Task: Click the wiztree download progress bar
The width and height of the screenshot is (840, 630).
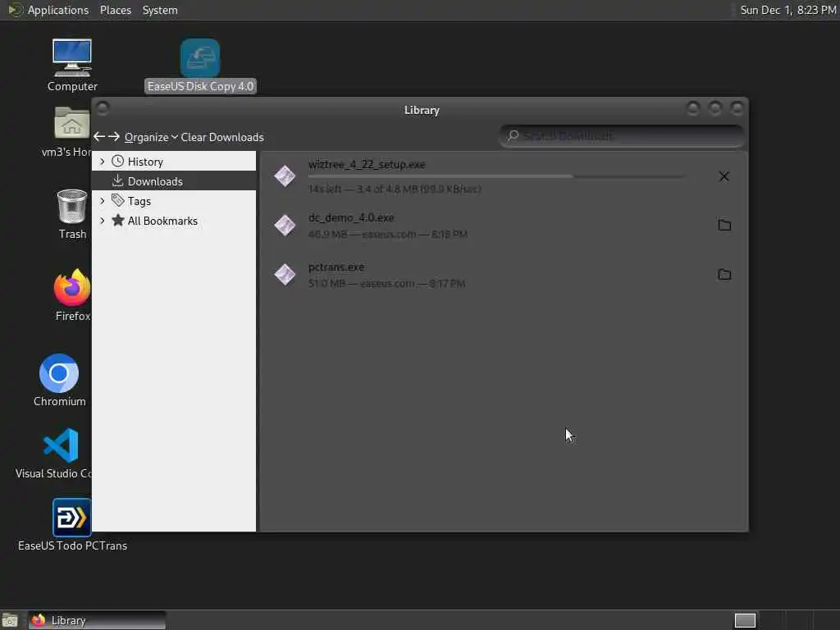Action: [x=496, y=176]
